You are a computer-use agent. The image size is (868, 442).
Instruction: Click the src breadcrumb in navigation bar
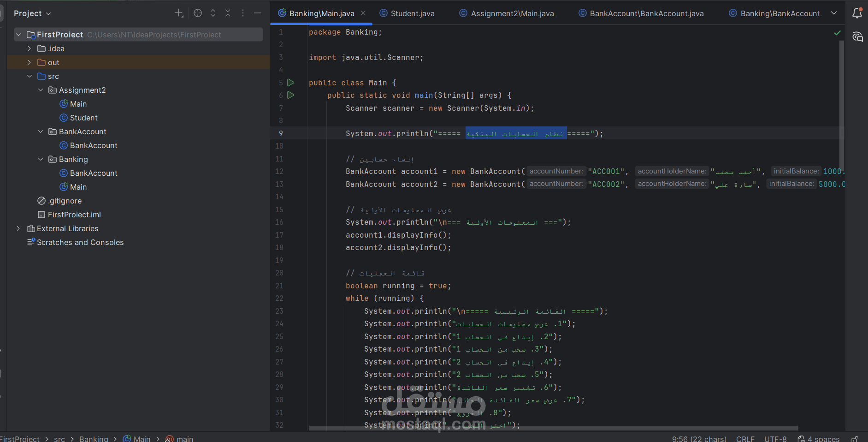point(59,439)
